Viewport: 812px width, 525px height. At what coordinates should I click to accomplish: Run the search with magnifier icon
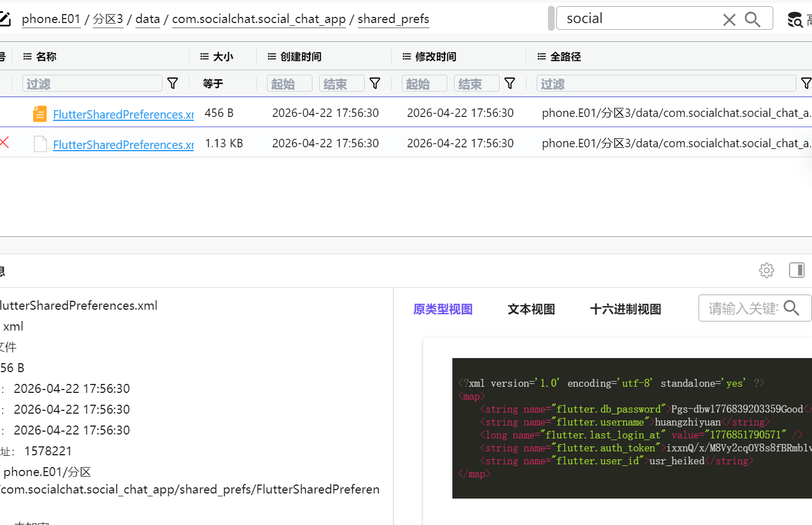pos(752,20)
